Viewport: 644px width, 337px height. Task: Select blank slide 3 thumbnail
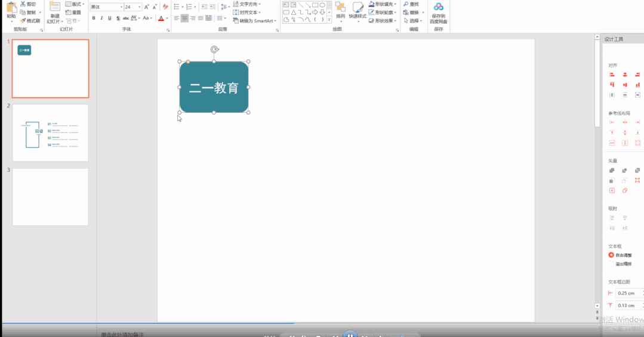(51, 197)
